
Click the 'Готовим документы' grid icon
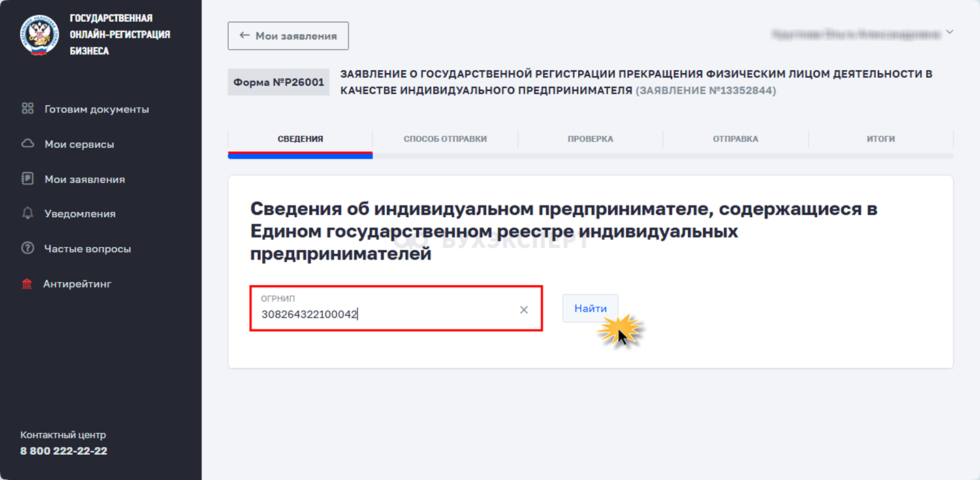(x=28, y=109)
